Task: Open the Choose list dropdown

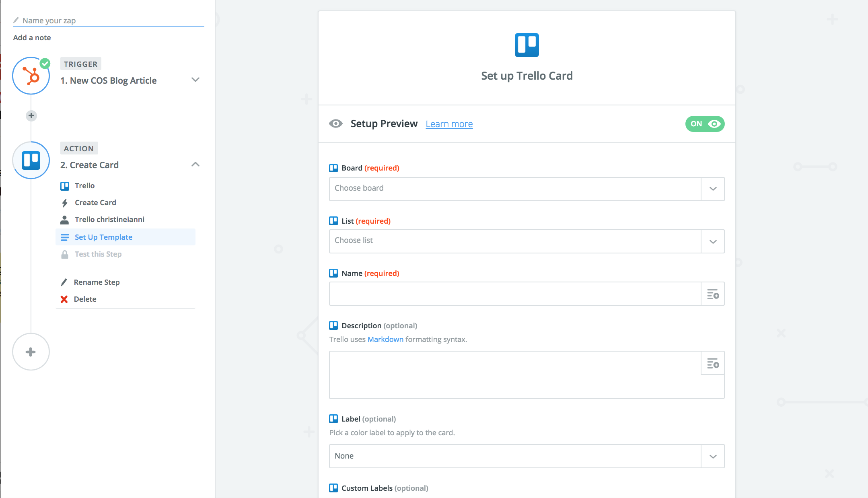Action: [526, 241]
